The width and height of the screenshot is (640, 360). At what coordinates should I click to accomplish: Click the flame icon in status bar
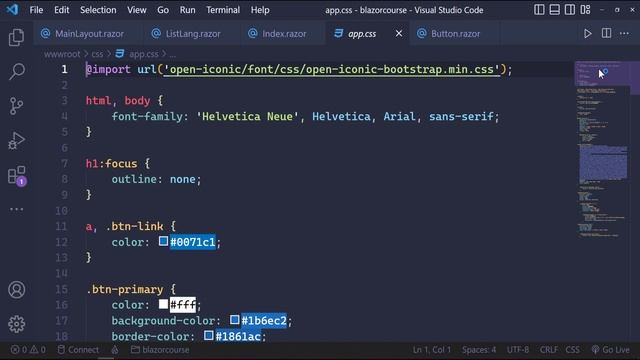[115, 350]
